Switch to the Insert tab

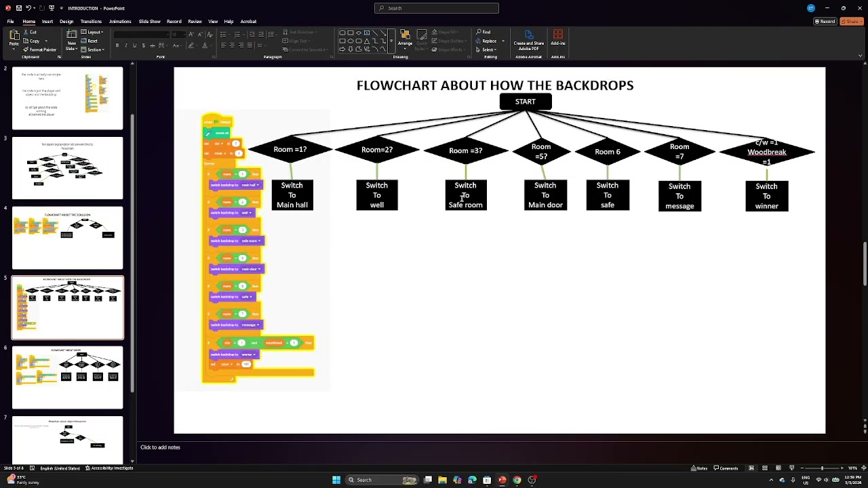(x=47, y=22)
